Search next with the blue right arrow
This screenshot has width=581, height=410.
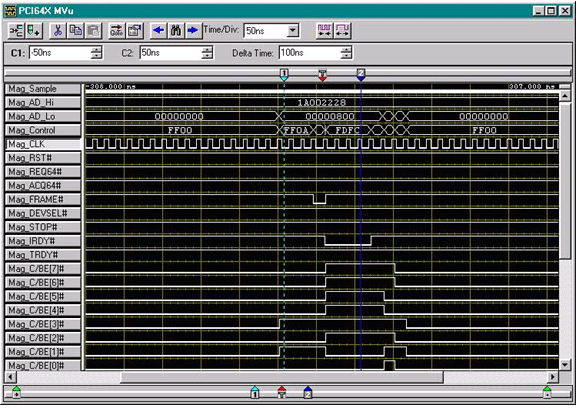point(193,31)
